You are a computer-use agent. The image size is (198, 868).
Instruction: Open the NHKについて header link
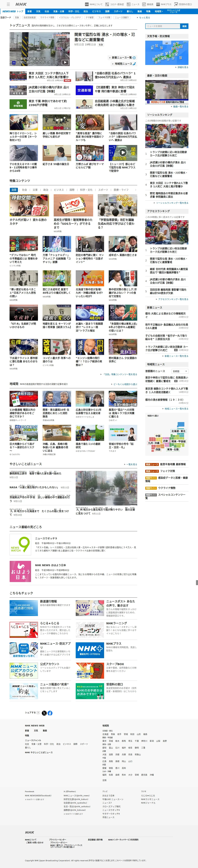(x=94, y=4)
